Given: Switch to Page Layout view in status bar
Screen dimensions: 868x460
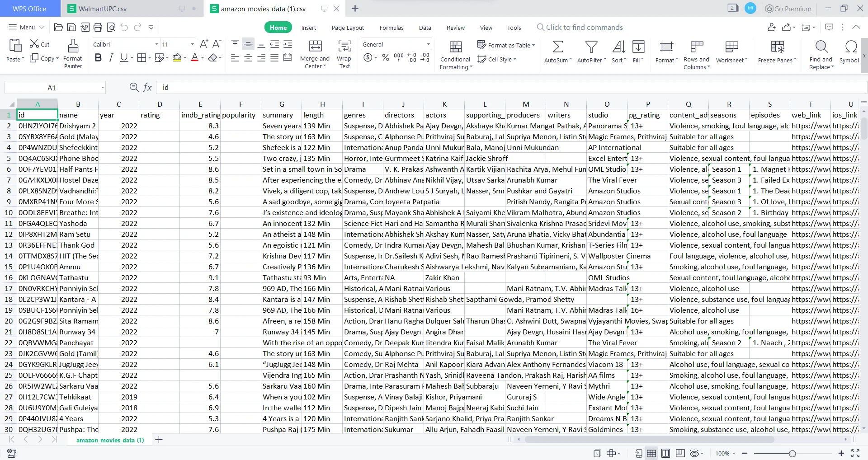Looking at the screenshot, I should tap(665, 453).
